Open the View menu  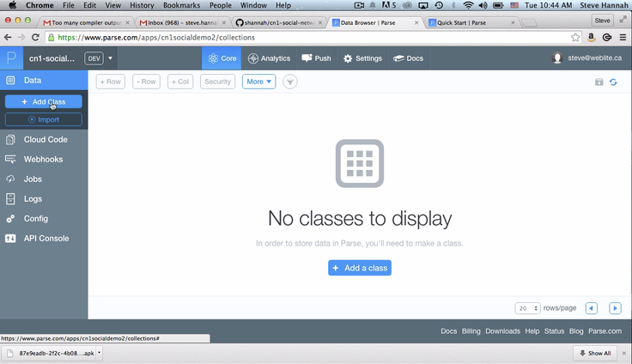pos(112,5)
